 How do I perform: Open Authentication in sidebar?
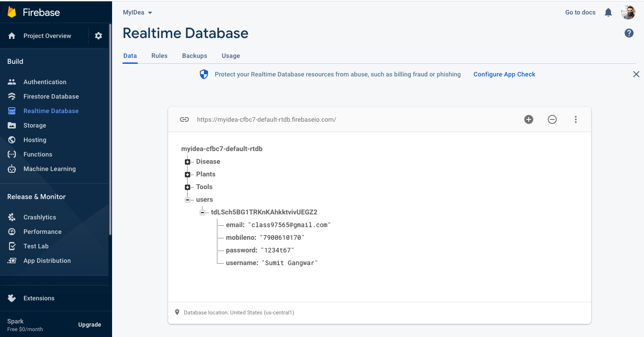(x=45, y=82)
